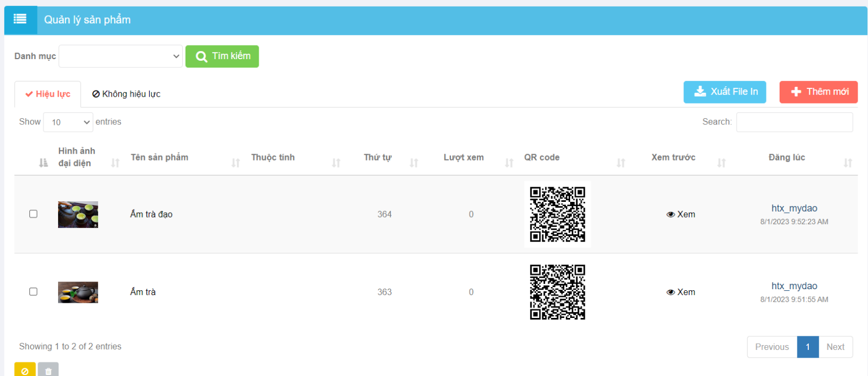Preview Ấm trà đạo via Xem

point(681,214)
